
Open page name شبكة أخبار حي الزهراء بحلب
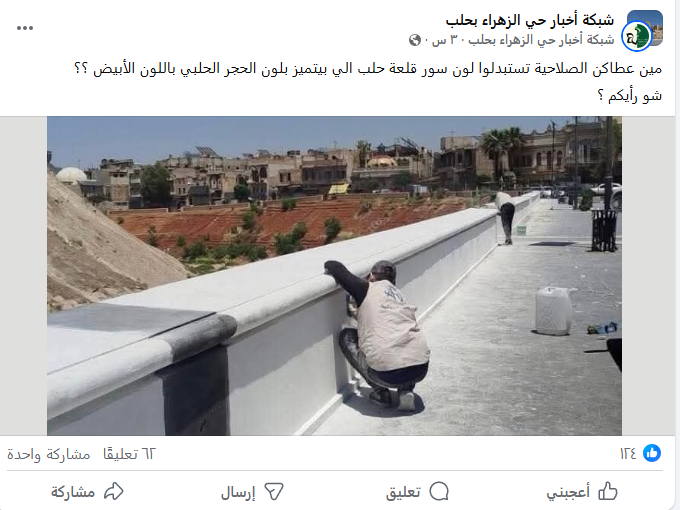pos(530,20)
